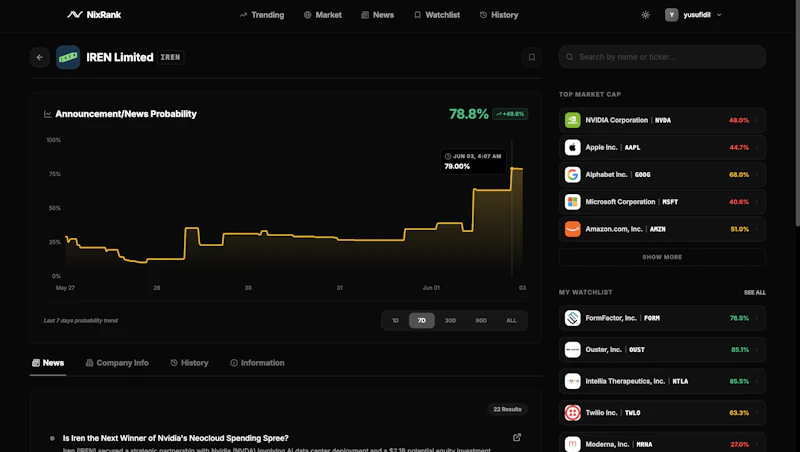The image size is (800, 452).
Task: Open the Watchlist nav item
Action: pos(437,15)
